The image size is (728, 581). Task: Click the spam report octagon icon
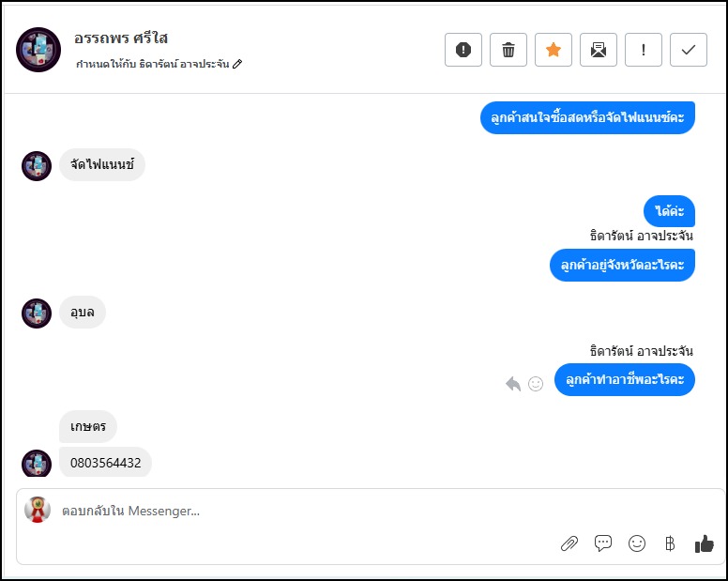click(463, 51)
